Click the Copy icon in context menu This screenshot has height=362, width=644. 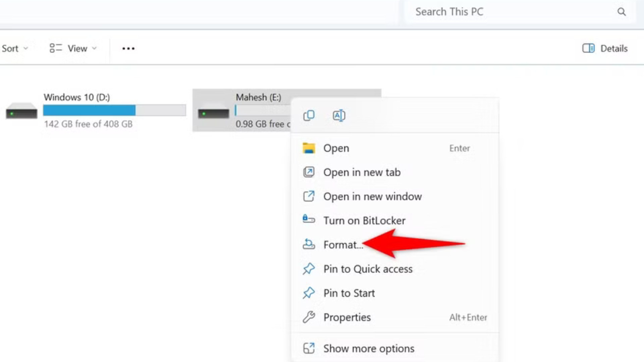pyautogui.click(x=309, y=115)
